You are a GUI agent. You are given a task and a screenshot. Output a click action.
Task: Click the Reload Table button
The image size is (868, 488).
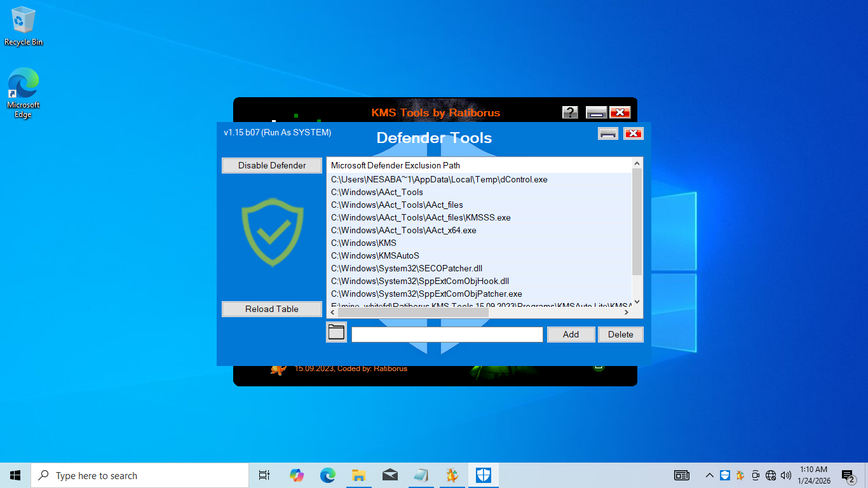[x=271, y=309]
